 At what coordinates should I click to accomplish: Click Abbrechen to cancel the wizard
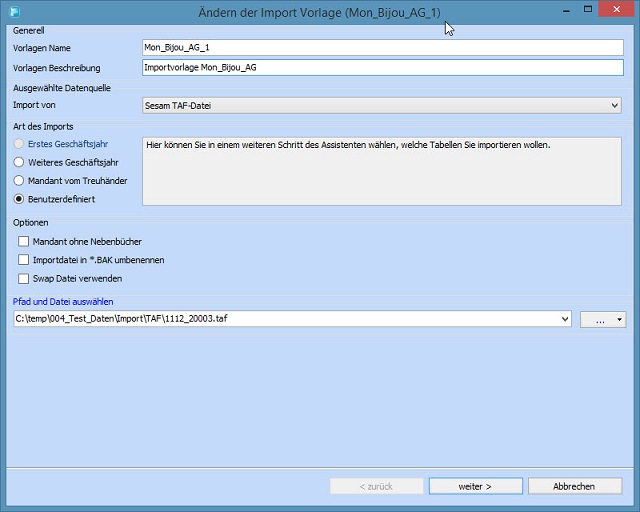coord(574,486)
